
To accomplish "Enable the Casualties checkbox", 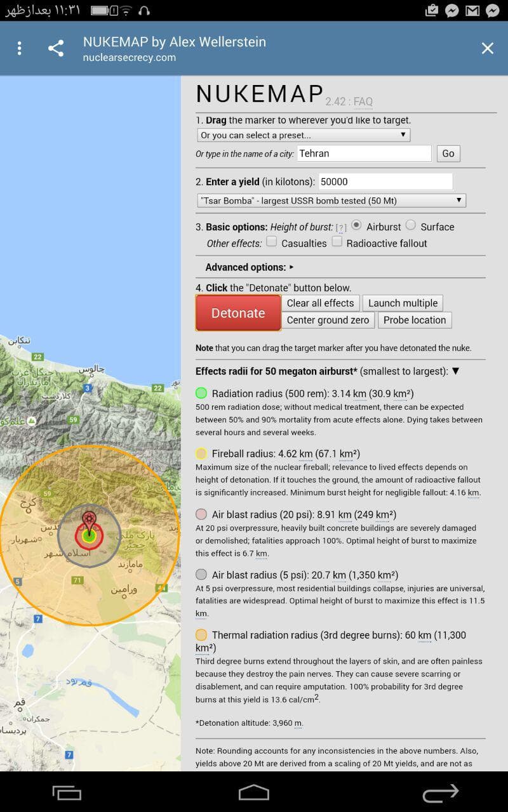I will pos(272,242).
